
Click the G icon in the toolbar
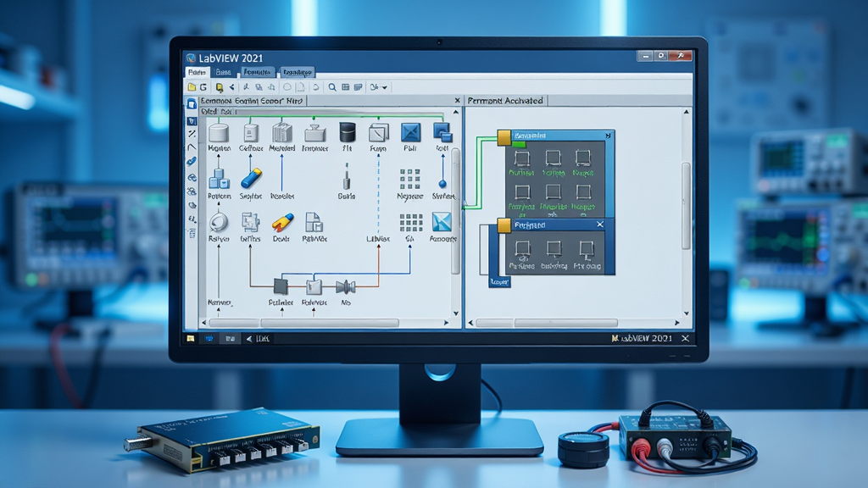coord(203,87)
